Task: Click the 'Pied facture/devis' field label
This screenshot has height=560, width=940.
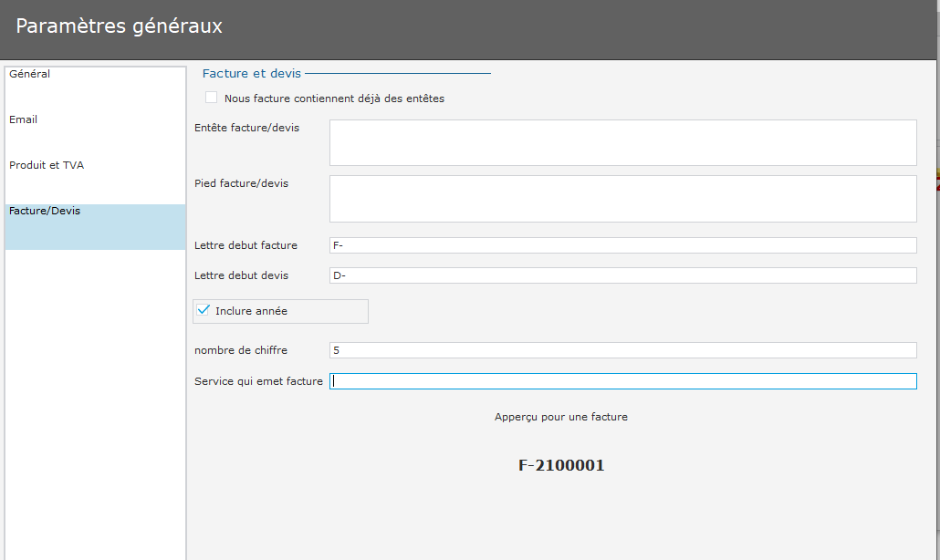Action: click(241, 183)
